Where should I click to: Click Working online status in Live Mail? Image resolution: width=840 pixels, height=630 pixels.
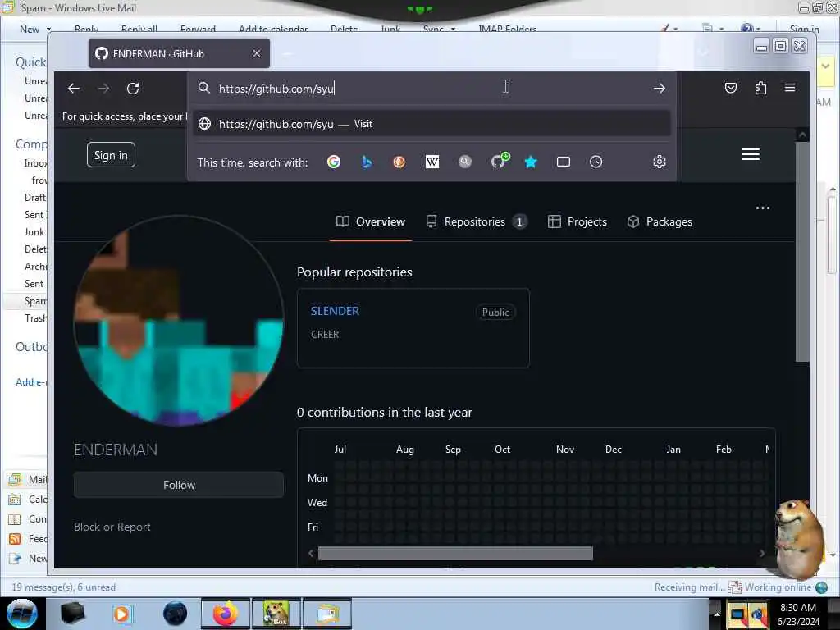point(778,587)
